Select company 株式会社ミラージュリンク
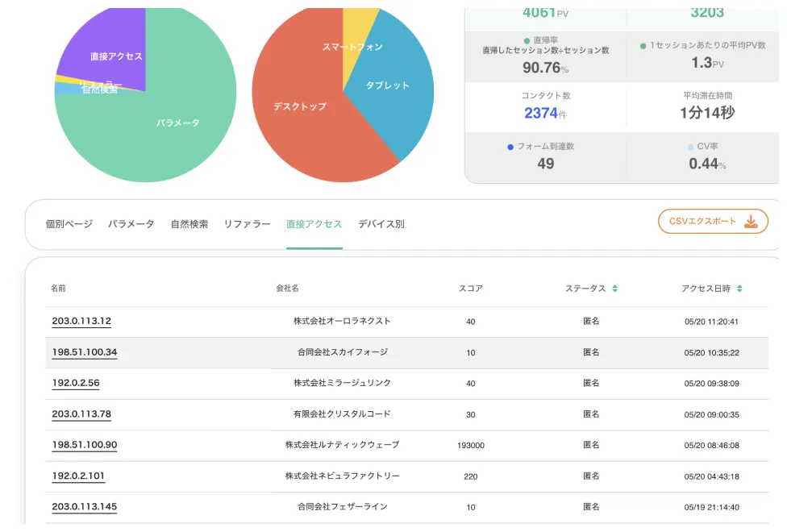Screen dimensions: 787x532 pos(342,383)
